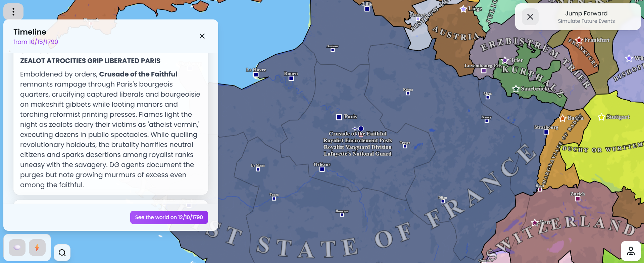
Task: Select the Reims city marker
Action: (x=408, y=93)
